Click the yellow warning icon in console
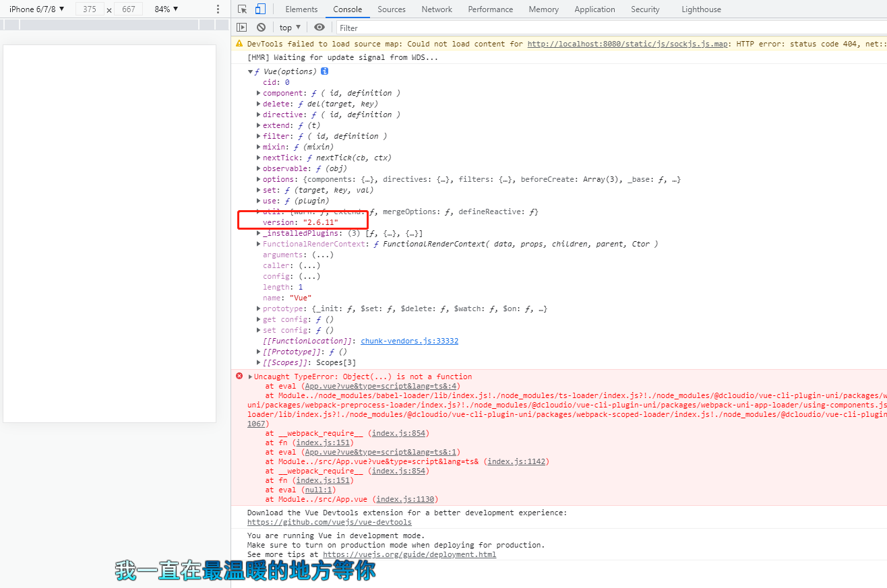The height and width of the screenshot is (588, 887). click(239, 44)
